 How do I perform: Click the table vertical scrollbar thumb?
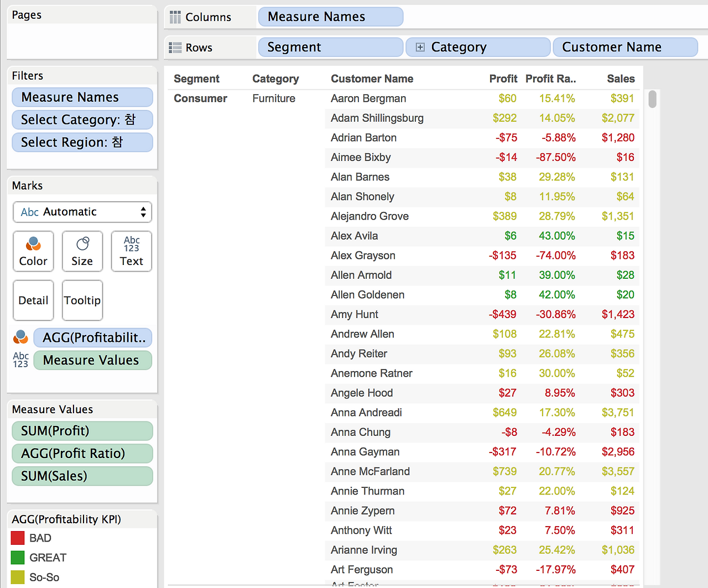point(653,99)
